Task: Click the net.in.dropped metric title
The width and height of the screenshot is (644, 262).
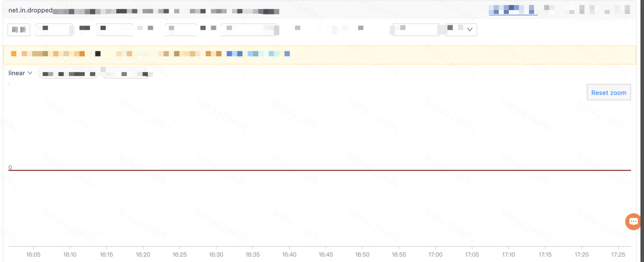Action: (x=30, y=10)
